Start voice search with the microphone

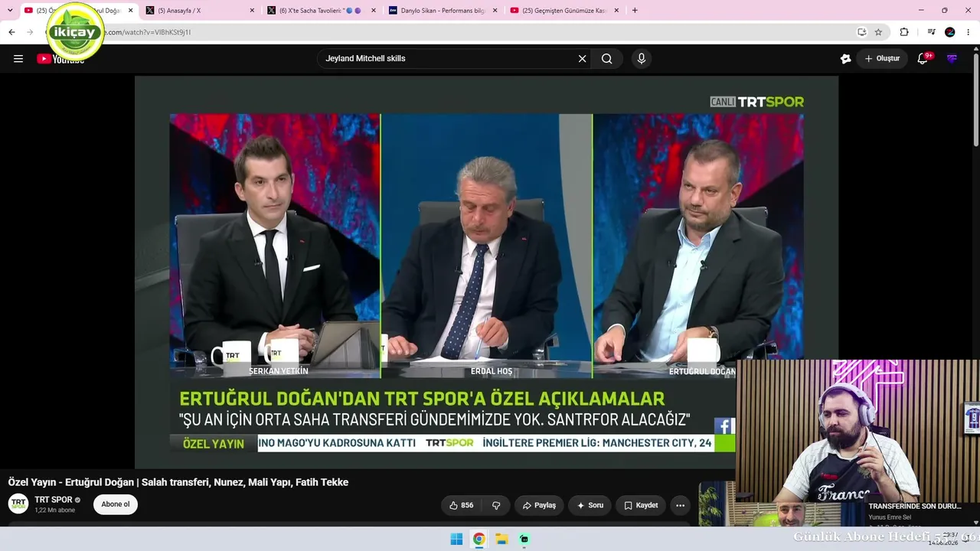[642, 59]
